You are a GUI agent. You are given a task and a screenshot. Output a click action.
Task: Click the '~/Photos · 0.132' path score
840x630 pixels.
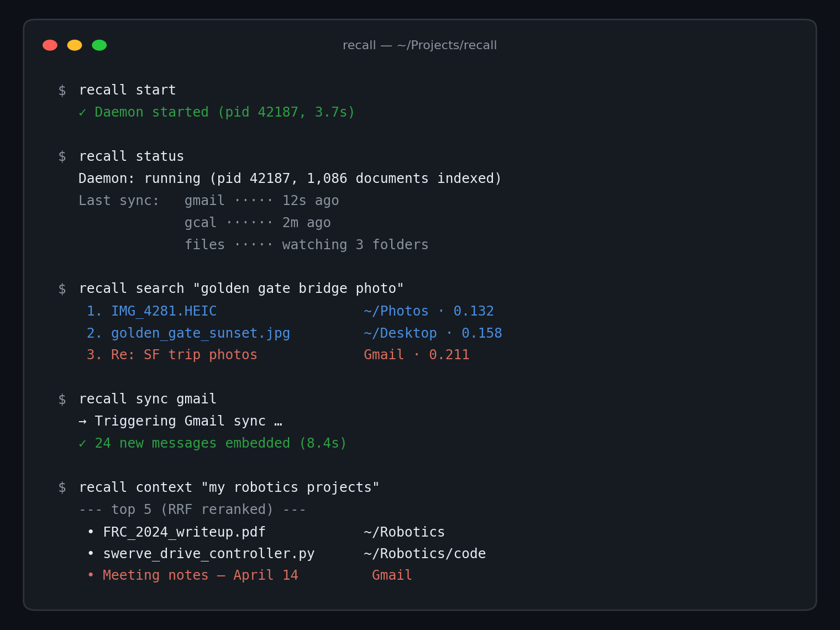[x=429, y=311]
